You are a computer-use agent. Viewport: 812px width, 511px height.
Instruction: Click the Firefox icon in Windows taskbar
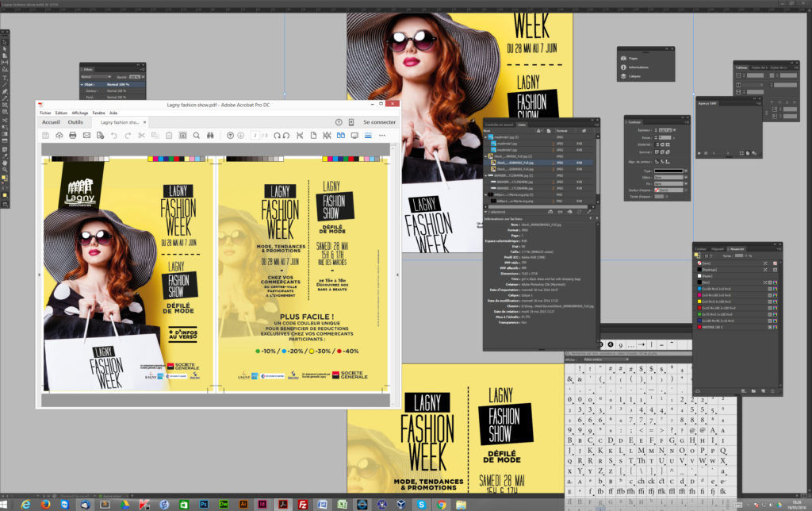pyautogui.click(x=45, y=504)
